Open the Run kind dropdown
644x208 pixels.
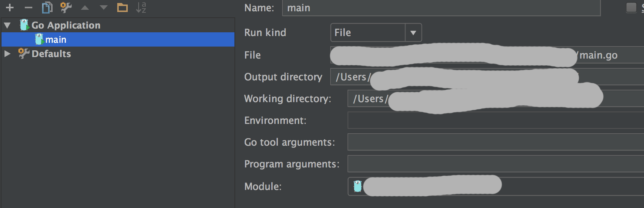tap(413, 33)
